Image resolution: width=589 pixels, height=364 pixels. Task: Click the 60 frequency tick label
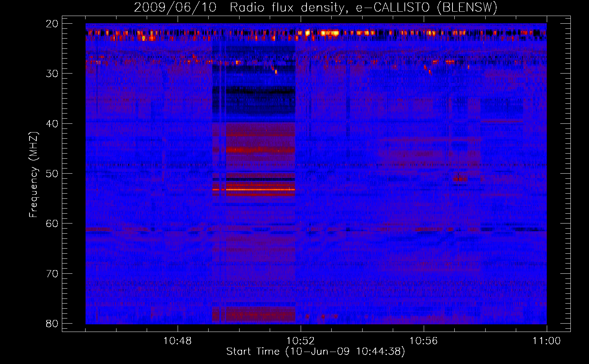pos(53,223)
